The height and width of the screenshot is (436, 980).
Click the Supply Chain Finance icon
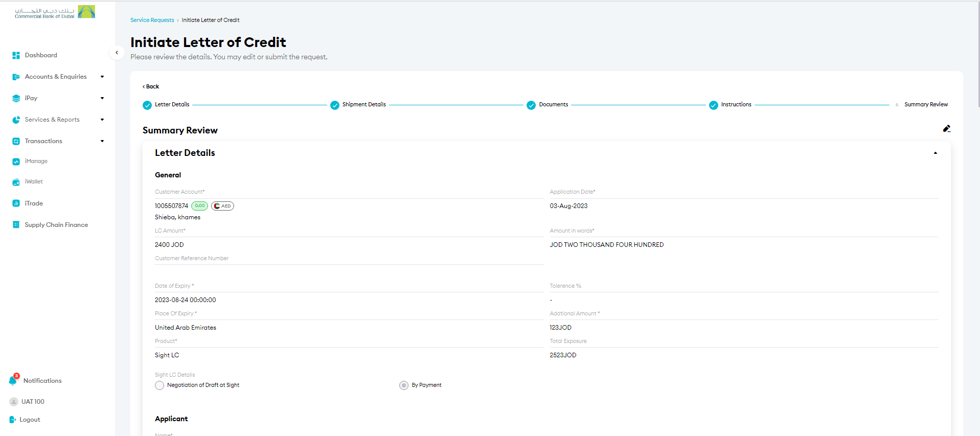tap(16, 225)
